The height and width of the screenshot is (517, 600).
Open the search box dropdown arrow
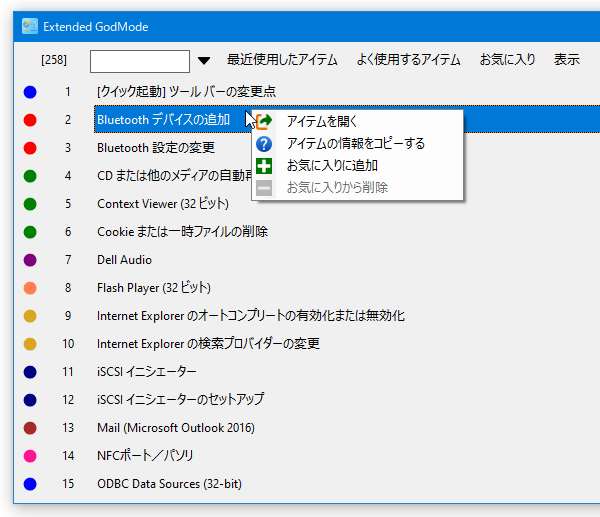[x=204, y=60]
